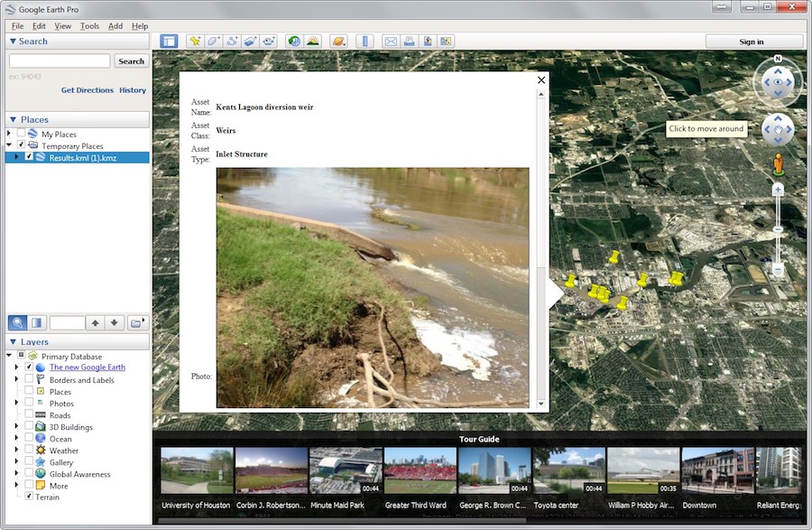
Task: Move selected place up with arrow
Action: (x=96, y=322)
